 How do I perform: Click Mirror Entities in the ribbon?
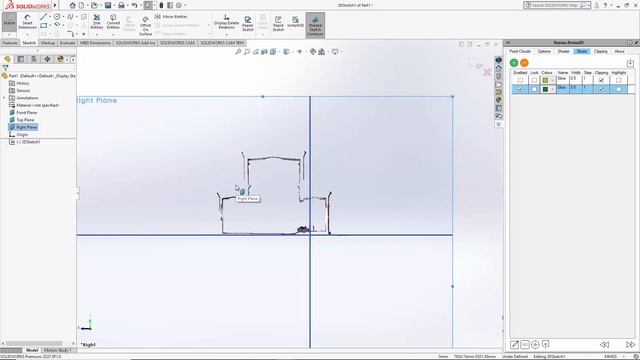(x=171, y=17)
